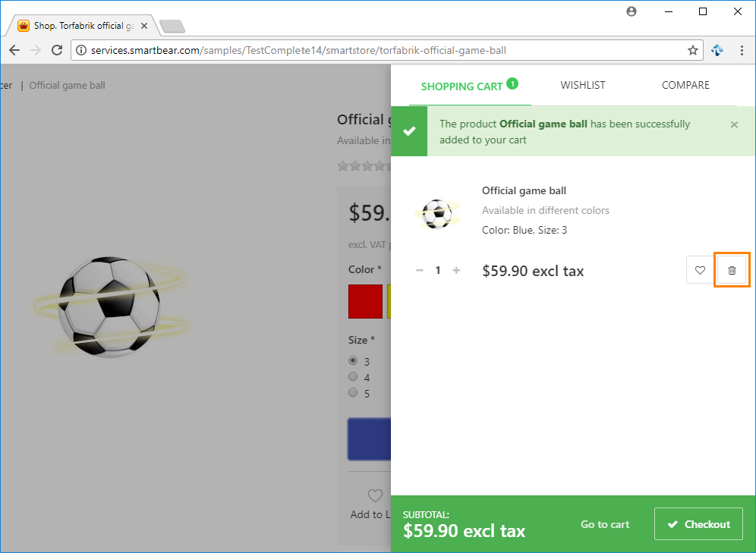Switch to the Wishlist tab

582,85
